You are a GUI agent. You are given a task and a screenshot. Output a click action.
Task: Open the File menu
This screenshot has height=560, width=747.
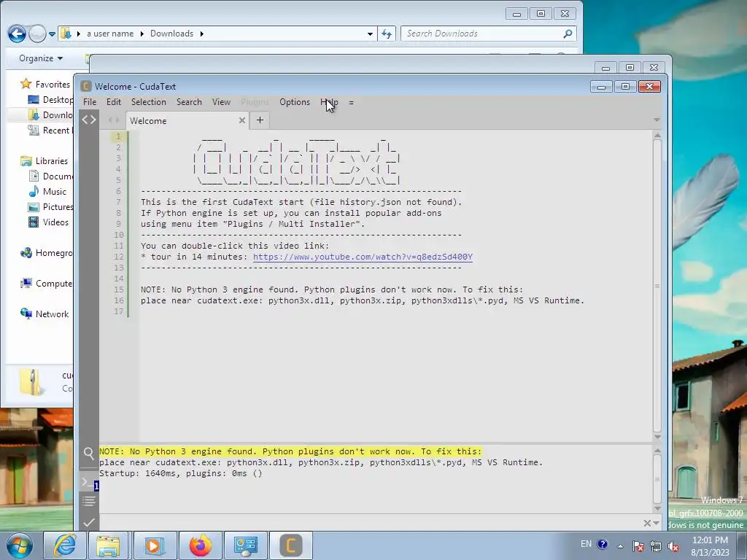point(90,102)
